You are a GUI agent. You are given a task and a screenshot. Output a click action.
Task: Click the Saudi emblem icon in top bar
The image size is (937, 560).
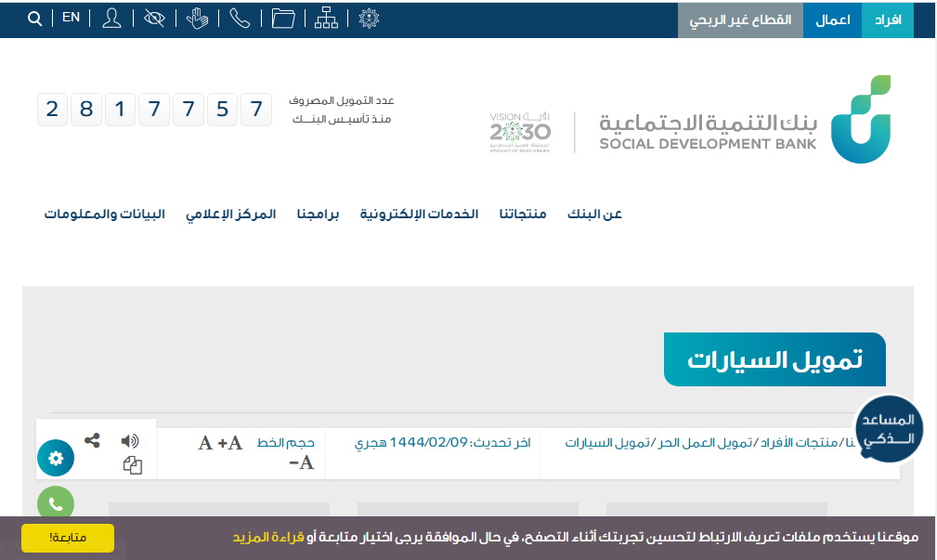[x=369, y=19]
